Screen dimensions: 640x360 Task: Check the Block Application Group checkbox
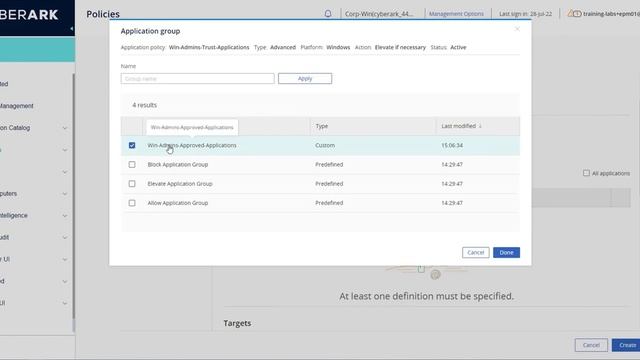pos(132,164)
